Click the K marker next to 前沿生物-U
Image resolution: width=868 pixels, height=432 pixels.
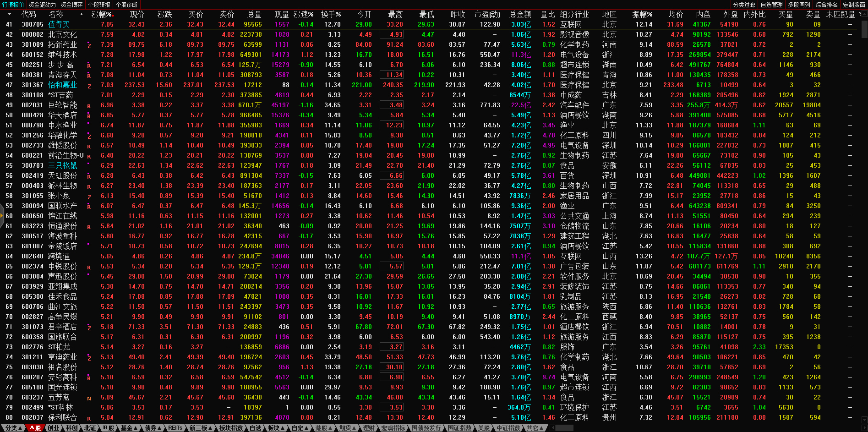click(89, 156)
